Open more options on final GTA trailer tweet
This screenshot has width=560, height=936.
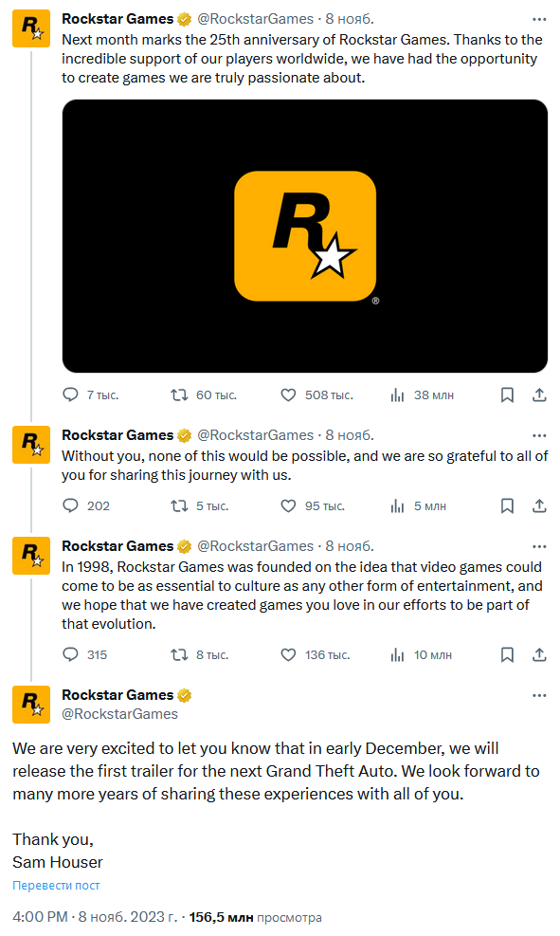(539, 695)
